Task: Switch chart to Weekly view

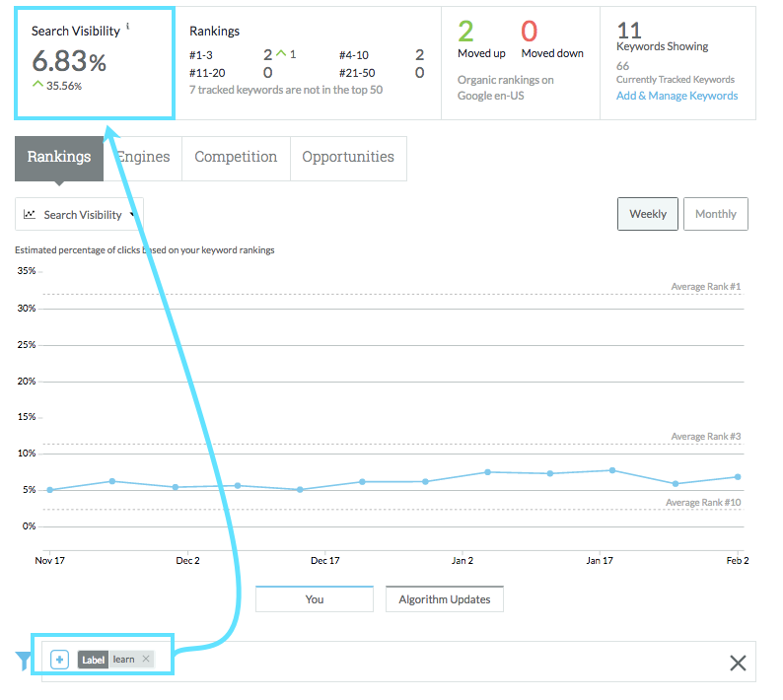Action: pyautogui.click(x=647, y=214)
